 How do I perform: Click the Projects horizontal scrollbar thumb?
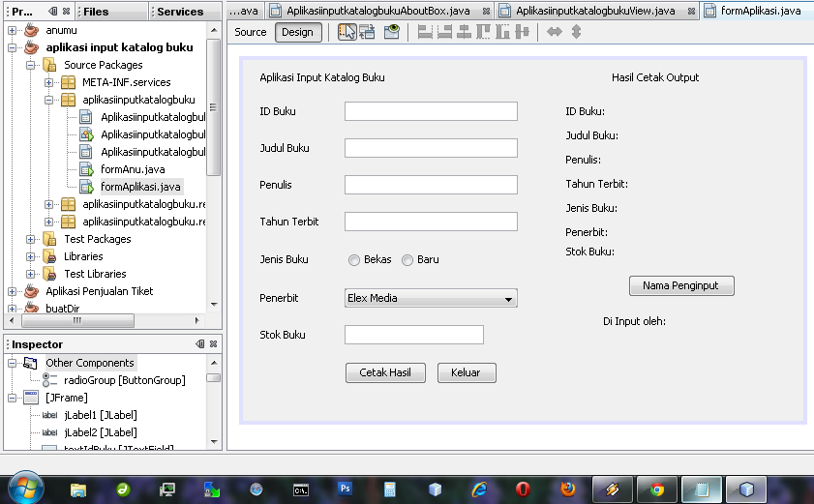(x=77, y=321)
